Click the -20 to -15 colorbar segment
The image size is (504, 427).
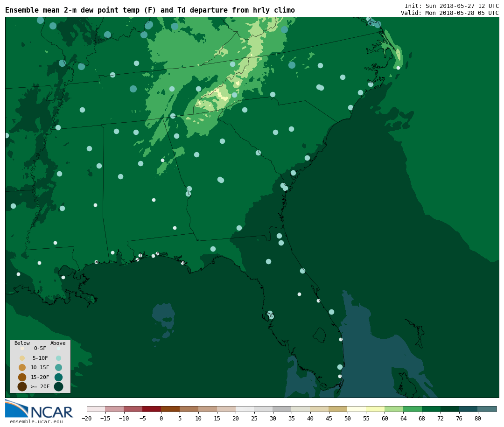click(x=96, y=409)
